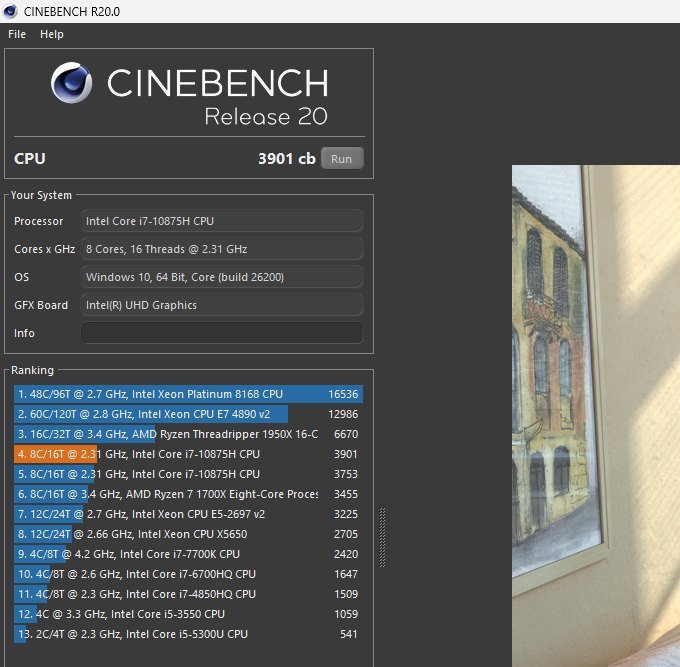Click the OS field Windows 10 64 Bit
680x667 pixels.
coord(222,277)
